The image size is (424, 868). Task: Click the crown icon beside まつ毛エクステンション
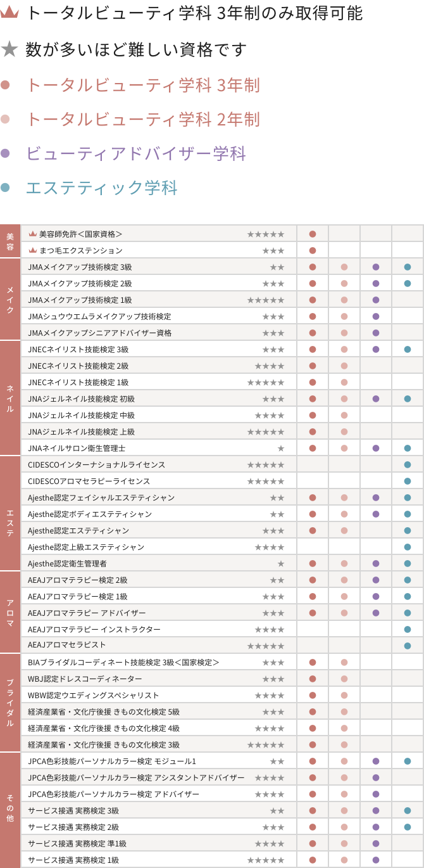(x=33, y=250)
